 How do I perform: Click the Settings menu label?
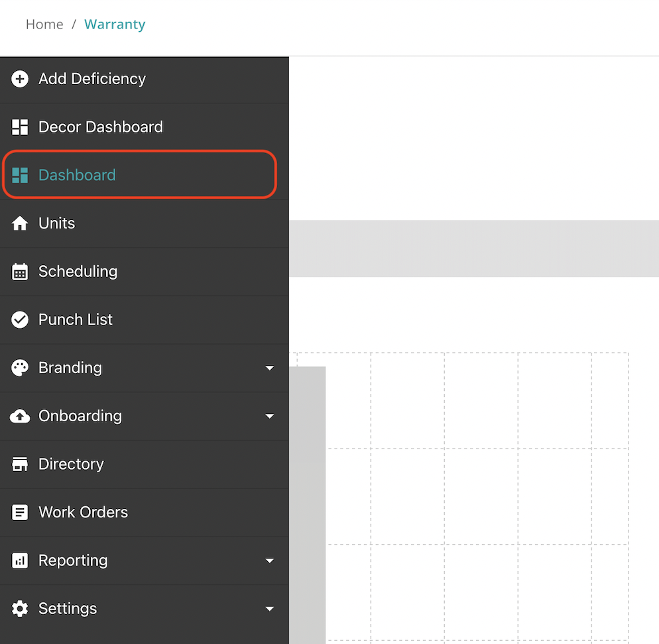(68, 609)
